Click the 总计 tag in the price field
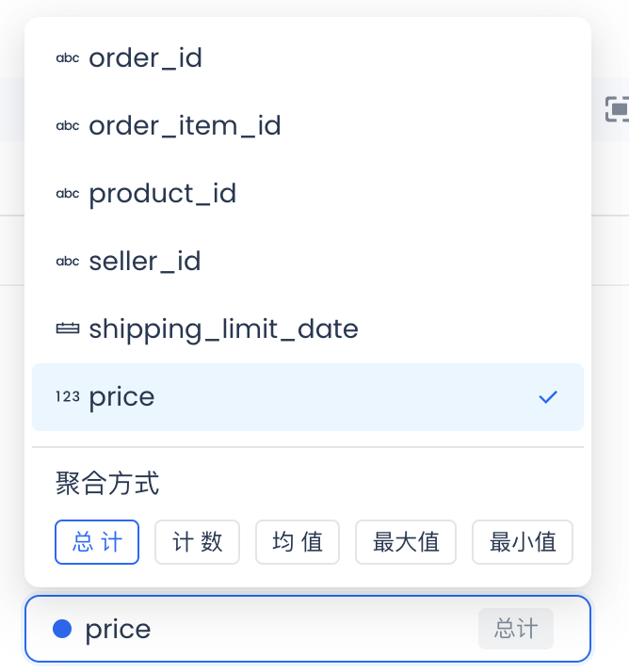 [515, 629]
